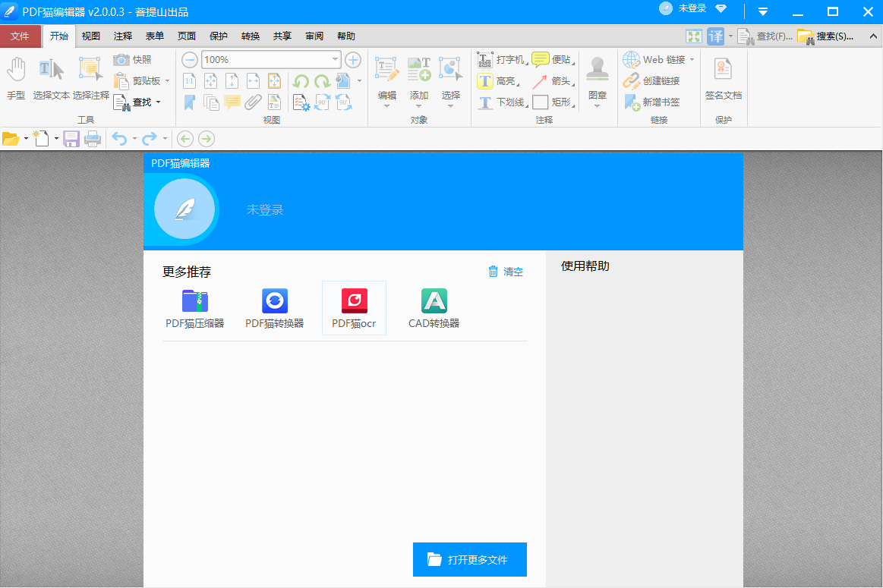Click 新增书签 to add a bookmark
883x588 pixels.
pos(653,102)
